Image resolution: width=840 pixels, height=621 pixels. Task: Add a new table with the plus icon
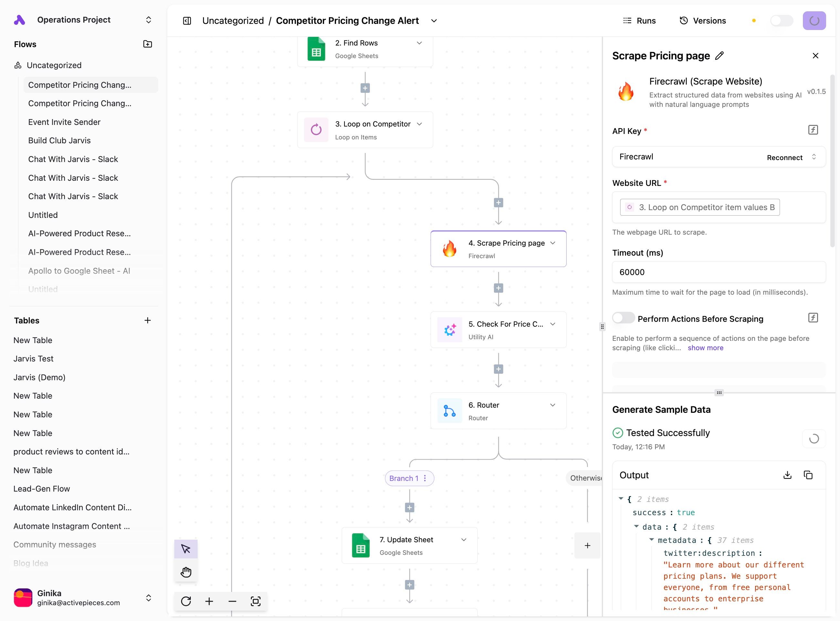(x=148, y=320)
